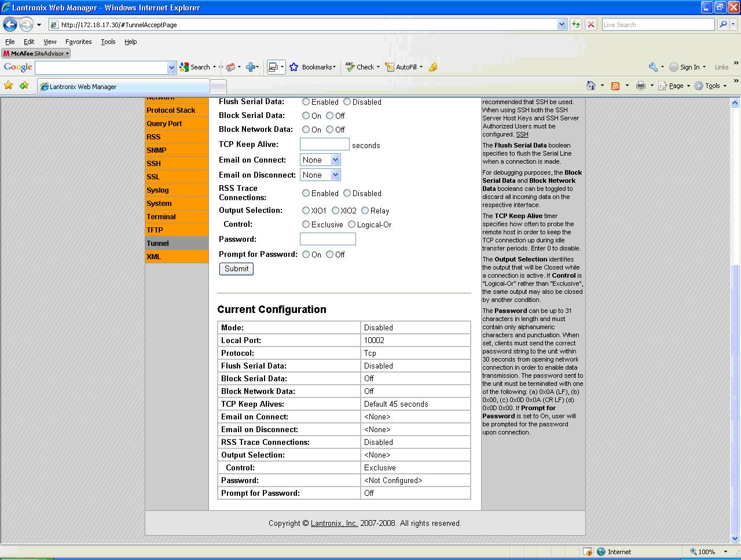Click the Refresh page icon

(575, 24)
